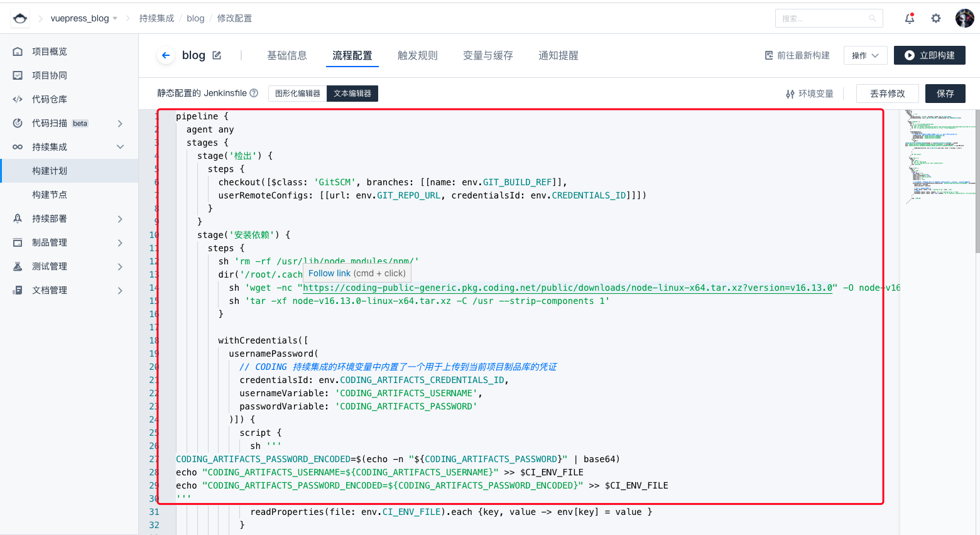Open the 变量与缓存 tab
The image size is (980, 535).
[x=488, y=55]
